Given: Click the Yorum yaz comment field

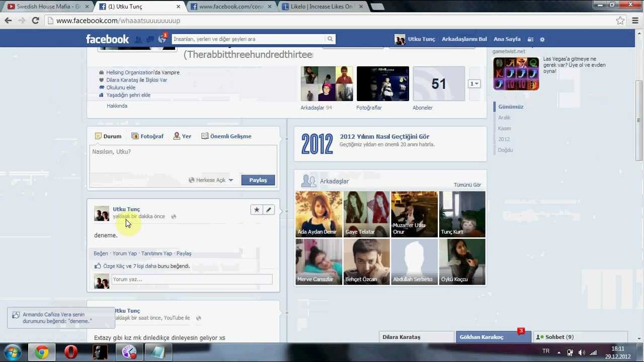Looking at the screenshot, I should coord(192,279).
